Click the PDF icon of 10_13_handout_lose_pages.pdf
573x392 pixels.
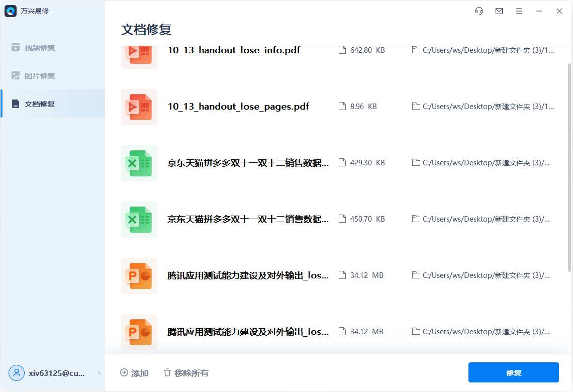pyautogui.click(x=139, y=107)
